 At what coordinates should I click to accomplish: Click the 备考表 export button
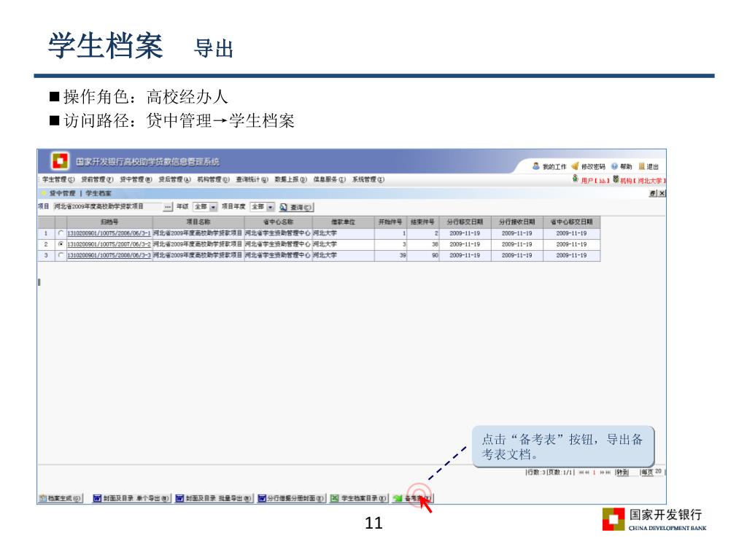pyautogui.click(x=413, y=498)
